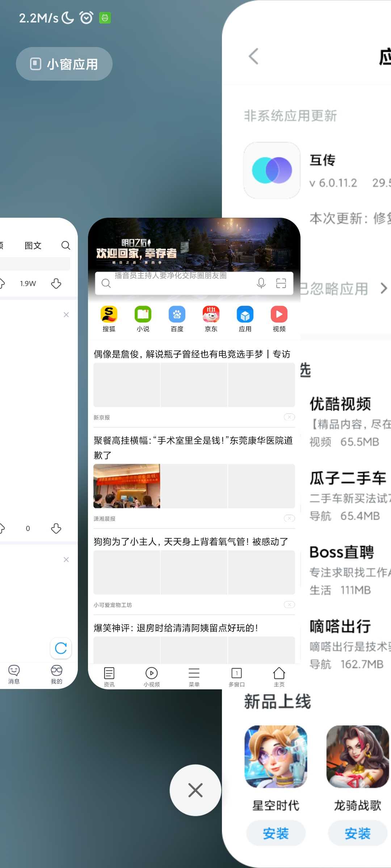This screenshot has height=868, width=391.
Task: Open the 菜单 menu tab
Action: tap(194, 677)
